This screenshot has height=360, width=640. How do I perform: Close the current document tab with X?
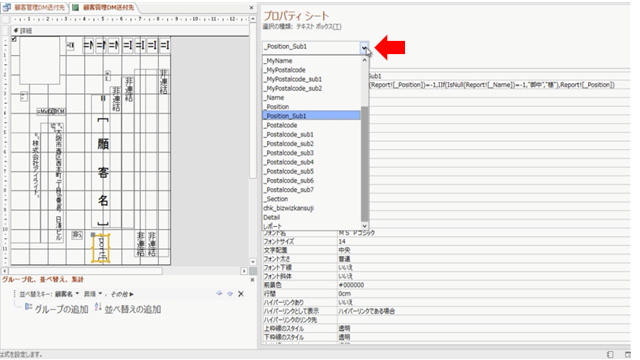pos(251,8)
